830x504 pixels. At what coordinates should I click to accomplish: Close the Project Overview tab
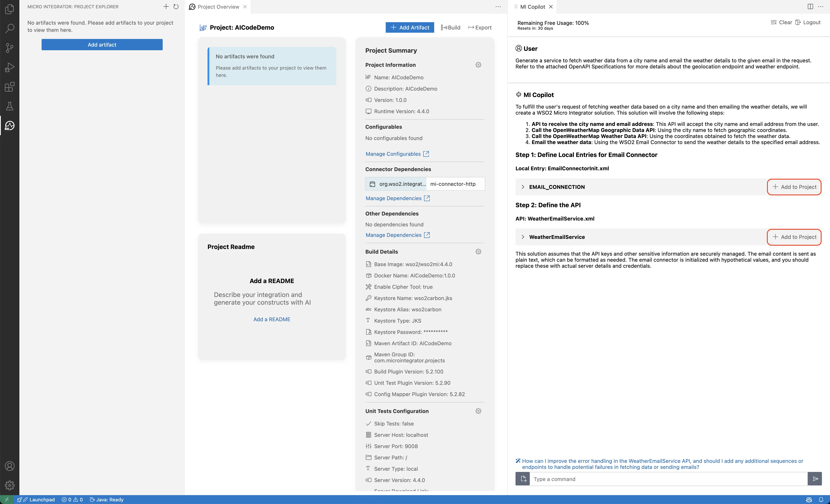(x=245, y=7)
